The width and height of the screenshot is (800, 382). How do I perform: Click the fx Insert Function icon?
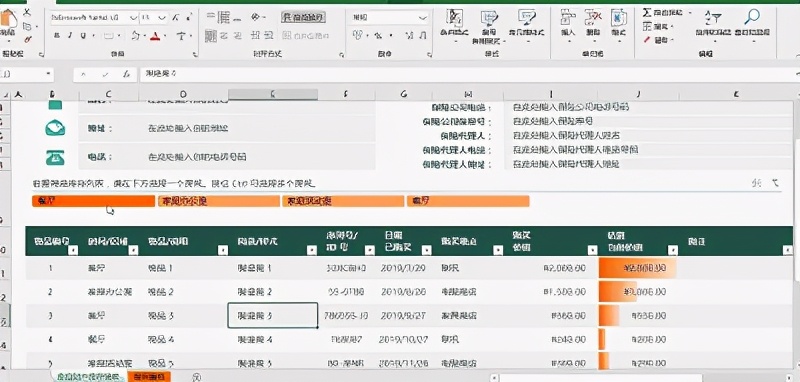click(x=126, y=74)
